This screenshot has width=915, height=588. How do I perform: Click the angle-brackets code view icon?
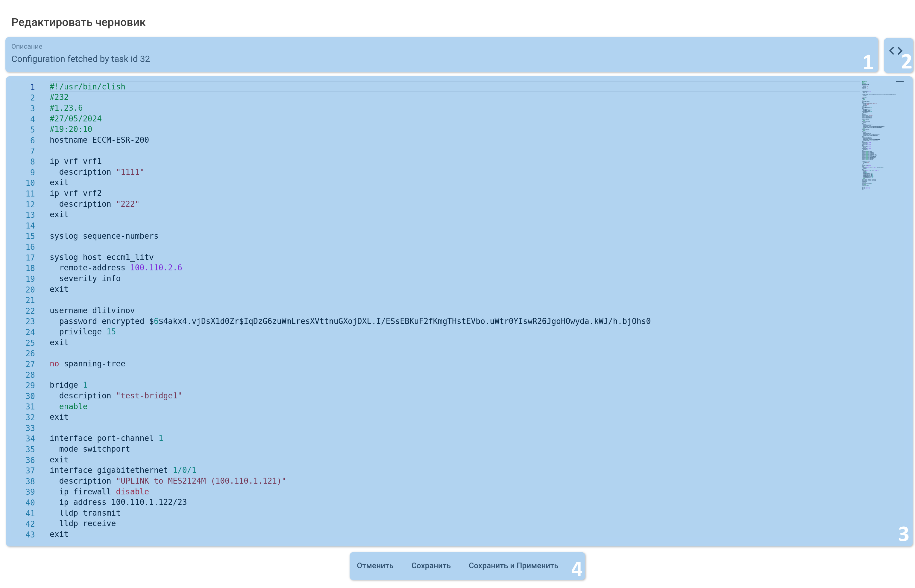click(895, 51)
